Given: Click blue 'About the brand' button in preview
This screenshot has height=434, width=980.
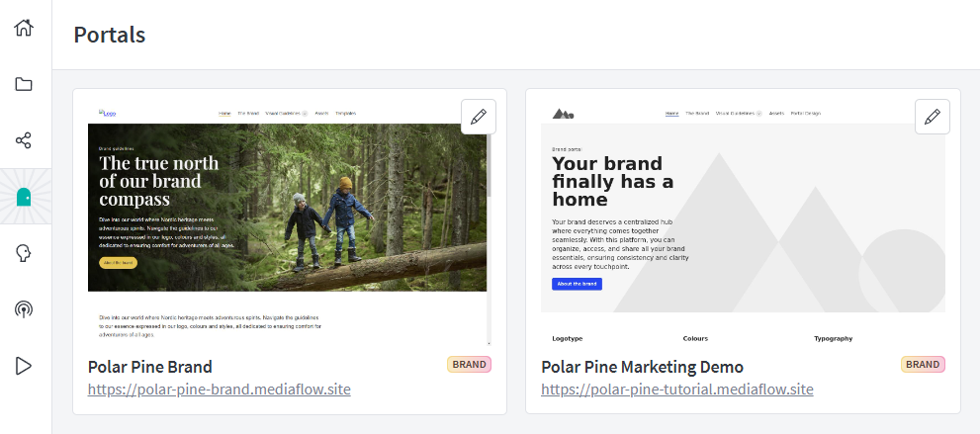Looking at the screenshot, I should tap(577, 284).
